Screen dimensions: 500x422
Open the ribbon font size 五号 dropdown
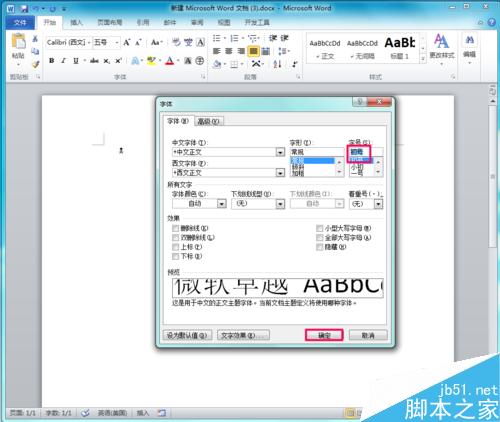click(x=117, y=42)
